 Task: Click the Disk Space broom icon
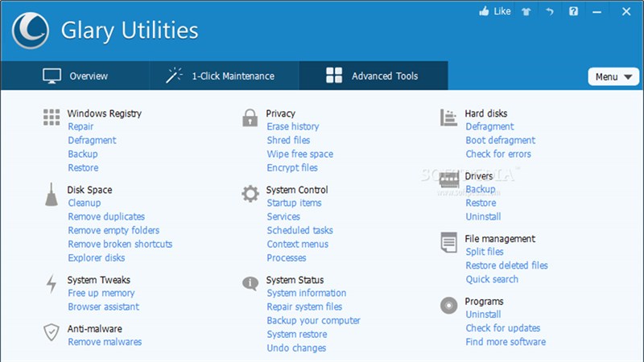[52, 195]
